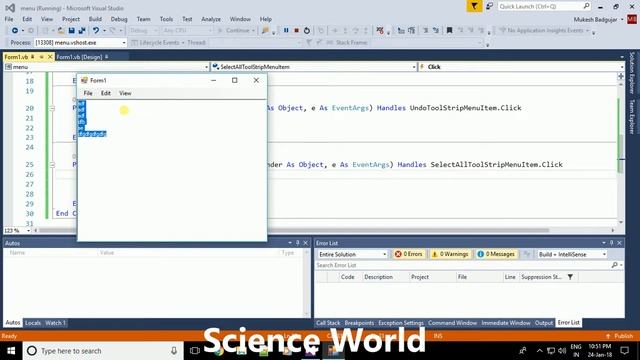
Task: Click the taskbar volume icon
Action: point(562,351)
